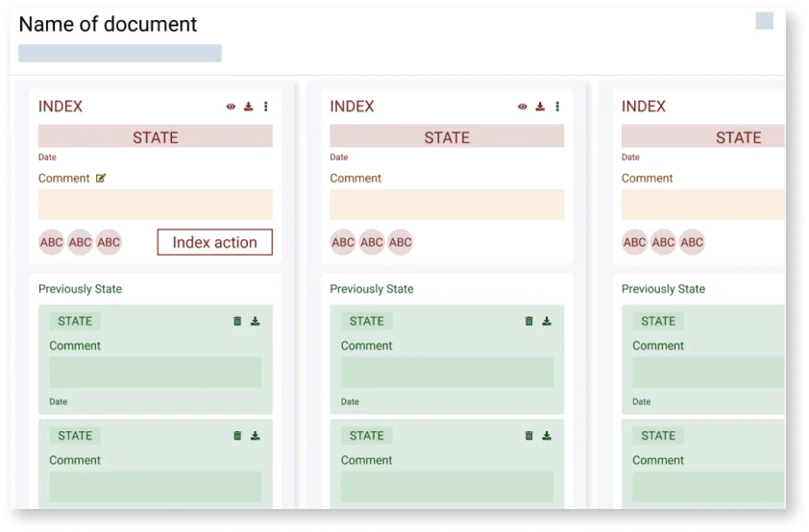Download the left INDEX card via header icon

tap(248, 107)
